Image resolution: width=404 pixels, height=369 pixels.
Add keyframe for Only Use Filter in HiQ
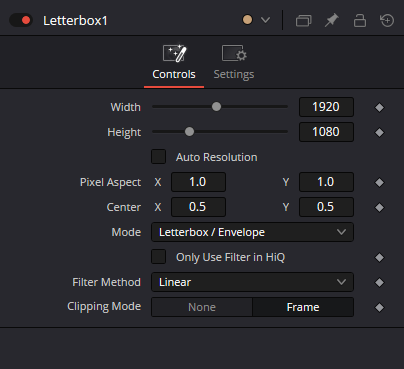coord(379,258)
